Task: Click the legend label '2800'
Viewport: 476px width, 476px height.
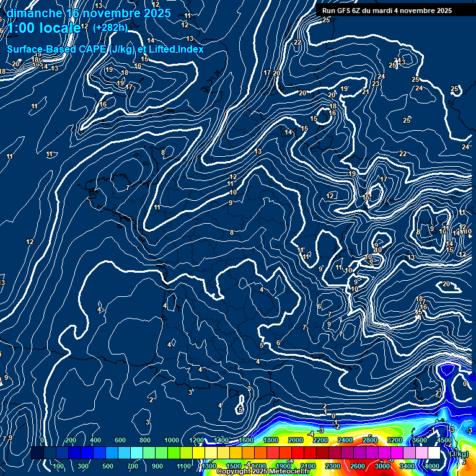Action: point(370,440)
